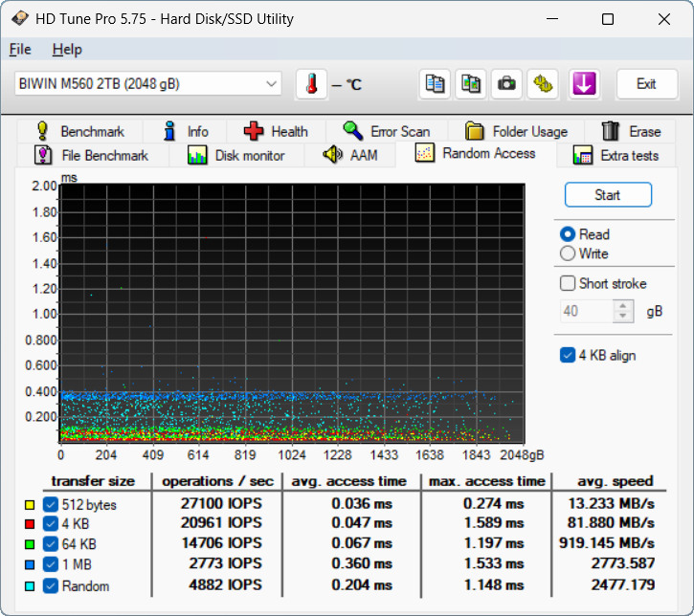694x616 pixels.
Task: Select the Extra tests tab
Action: [616, 155]
